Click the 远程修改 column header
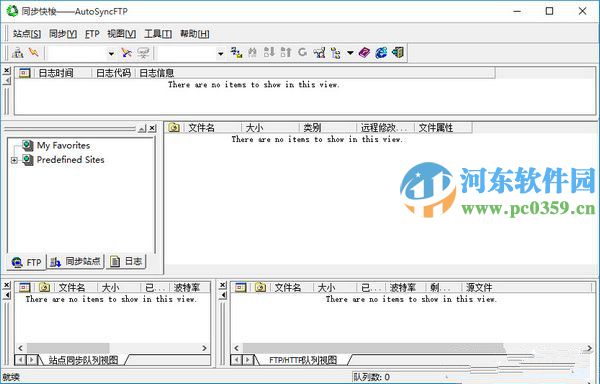 [386, 127]
